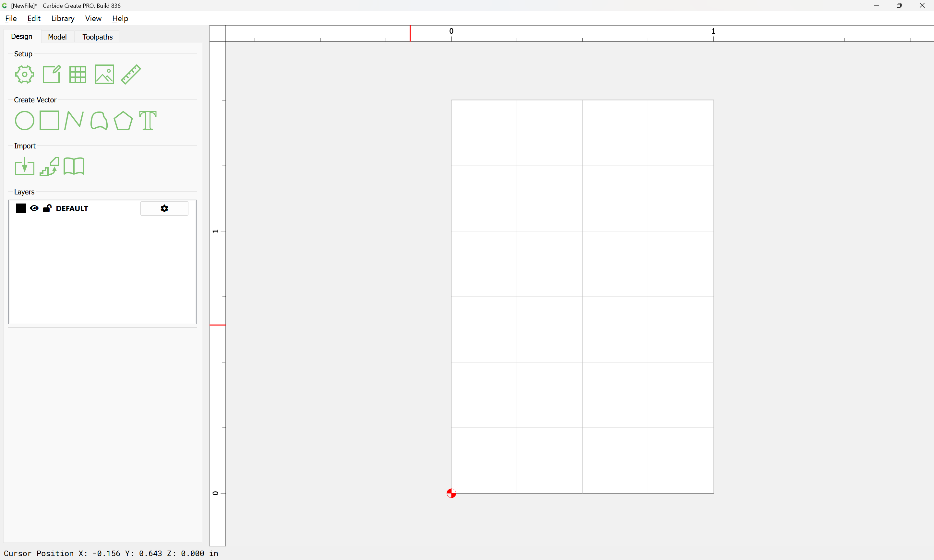Screen dimensions: 934x560
Task: Choose the Polyline tool
Action: (74, 121)
